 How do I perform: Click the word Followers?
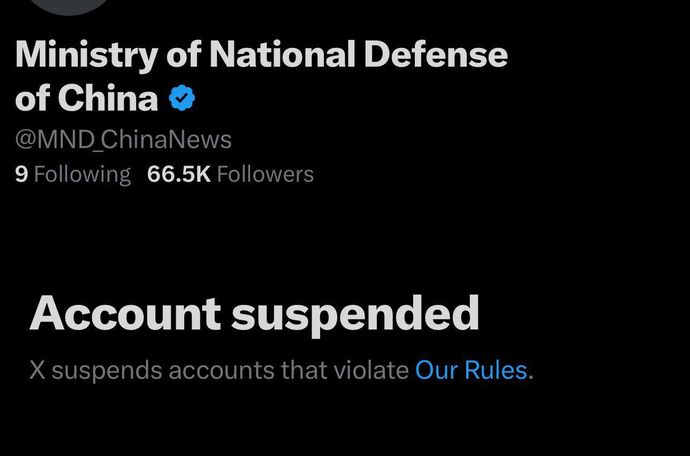[265, 174]
